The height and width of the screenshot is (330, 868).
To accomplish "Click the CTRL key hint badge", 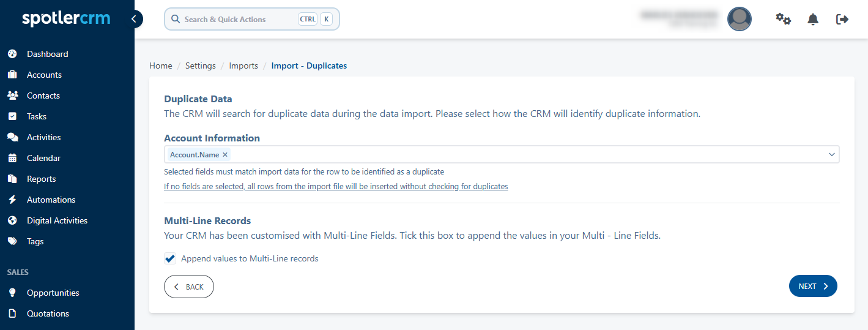I will pos(308,19).
